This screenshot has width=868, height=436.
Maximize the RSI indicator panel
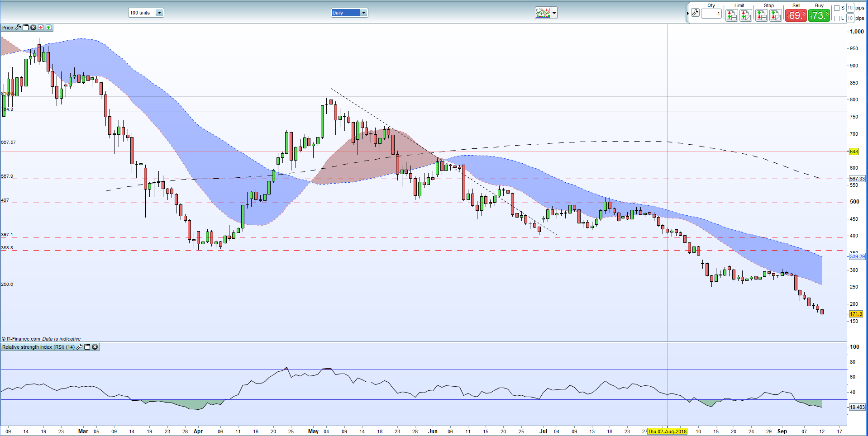(x=87, y=347)
